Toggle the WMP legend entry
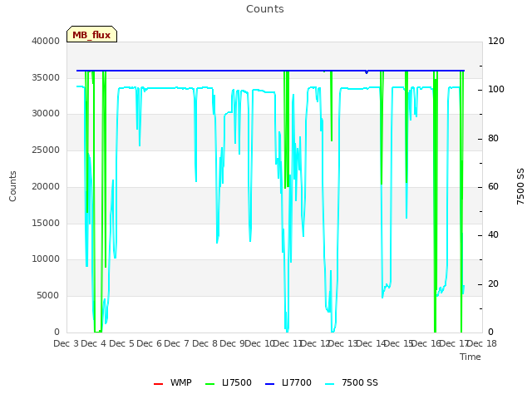532x399 pixels. pos(173,382)
